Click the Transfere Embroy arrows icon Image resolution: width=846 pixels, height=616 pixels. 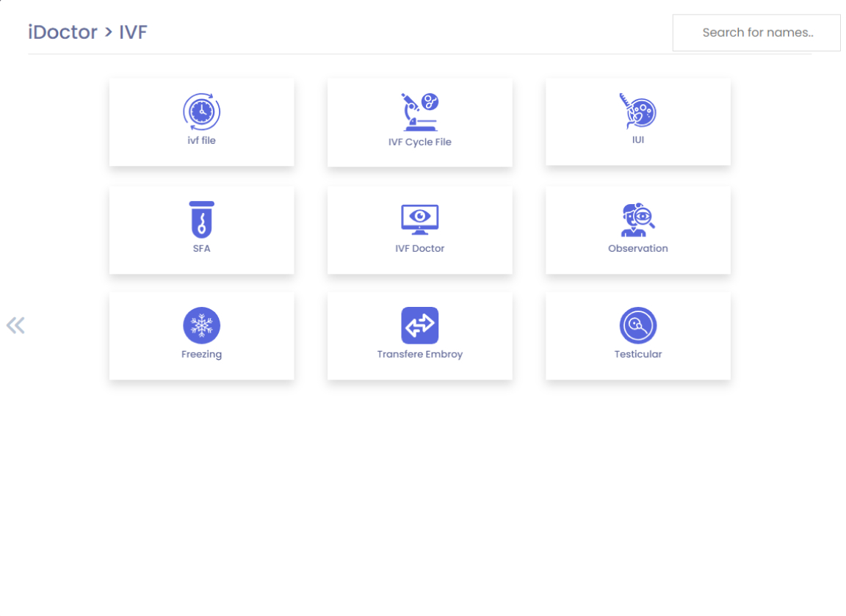click(419, 325)
